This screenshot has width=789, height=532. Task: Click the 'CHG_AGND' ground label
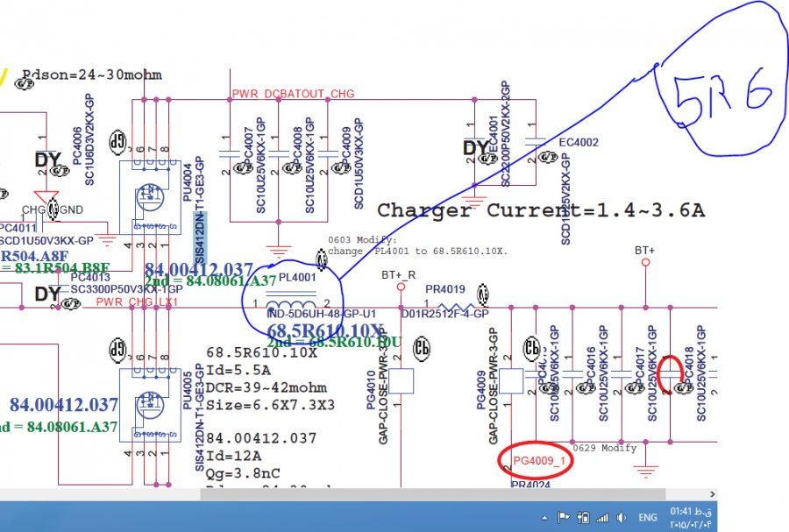(x=53, y=209)
